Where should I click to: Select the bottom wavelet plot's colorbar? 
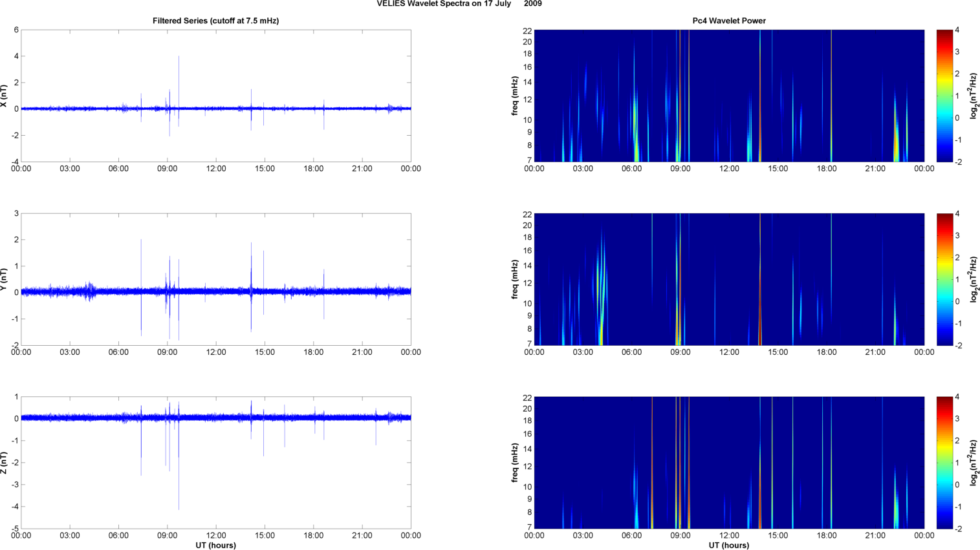coord(944,463)
